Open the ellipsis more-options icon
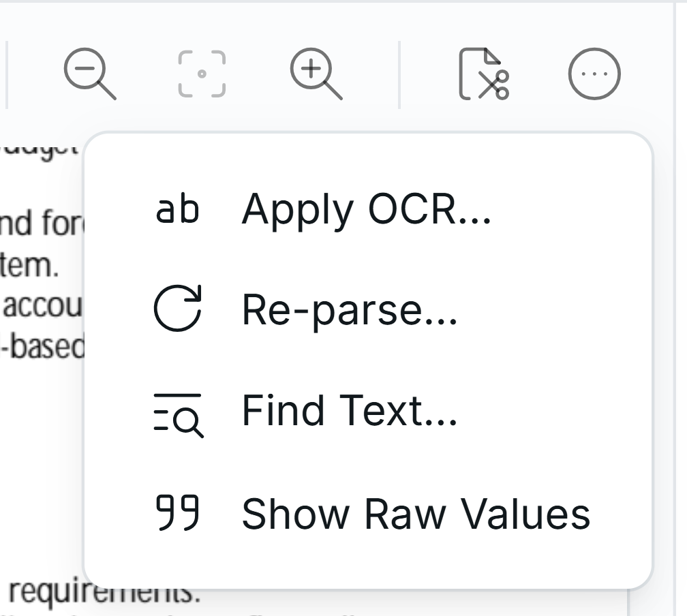 595,73
